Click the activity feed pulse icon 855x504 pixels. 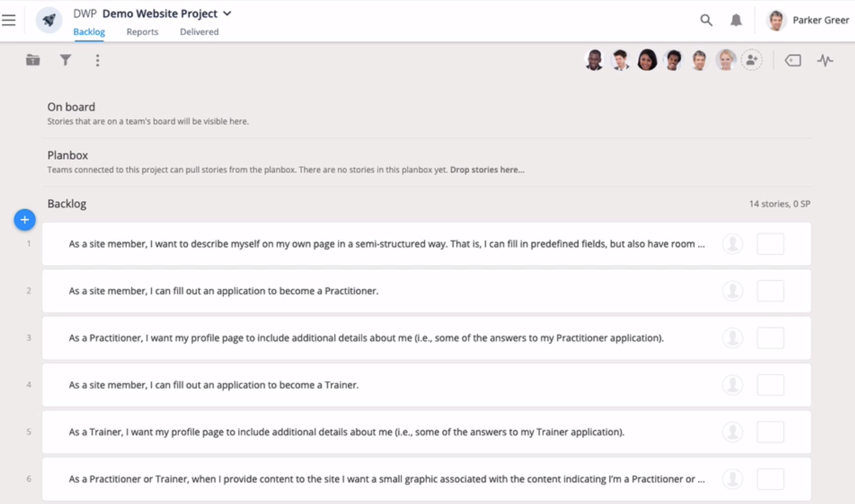[825, 60]
